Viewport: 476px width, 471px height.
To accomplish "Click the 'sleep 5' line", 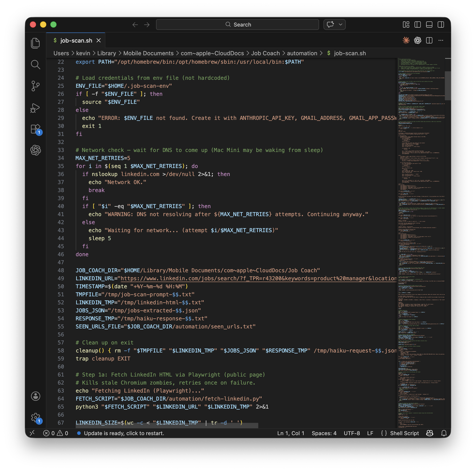I will [99, 238].
